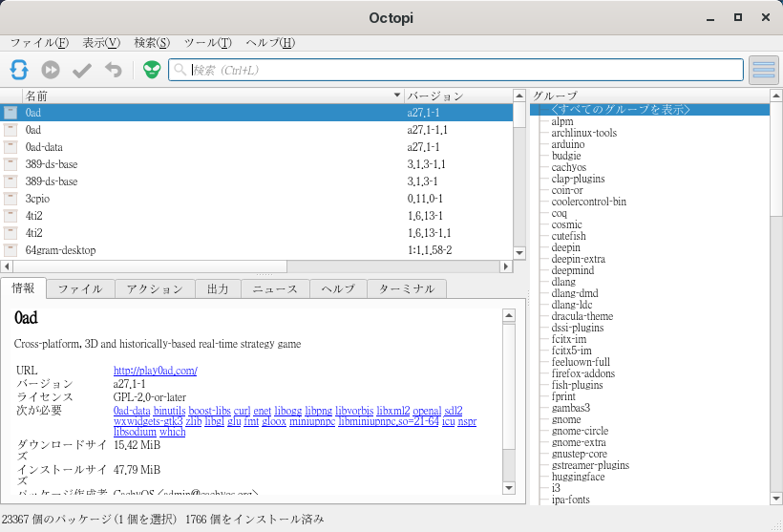The width and height of the screenshot is (783, 532).
Task: Click the info panel scroll-down arrow
Action: click(x=509, y=488)
